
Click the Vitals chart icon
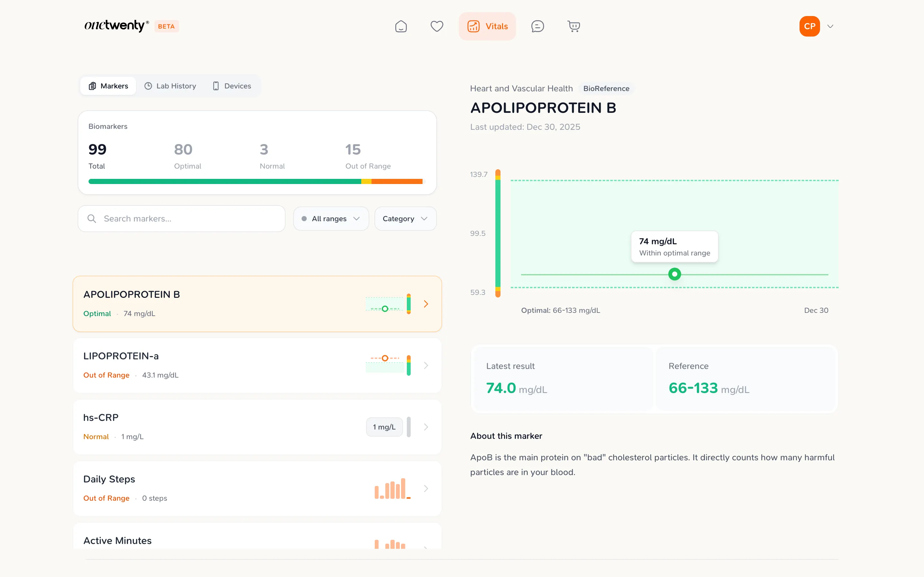pos(474,26)
